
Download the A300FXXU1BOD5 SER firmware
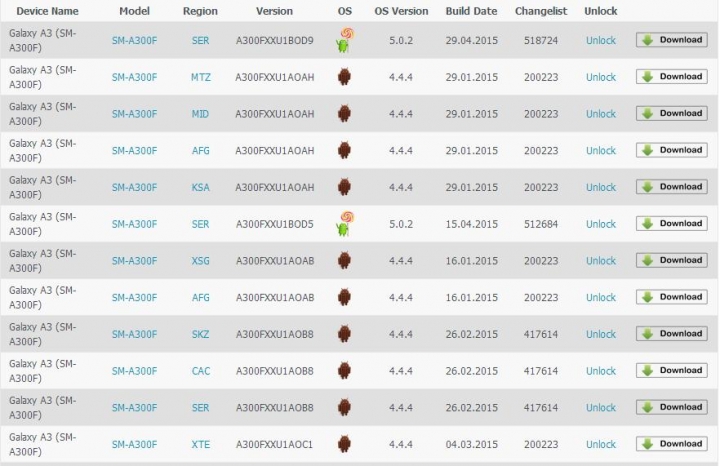[672, 224]
